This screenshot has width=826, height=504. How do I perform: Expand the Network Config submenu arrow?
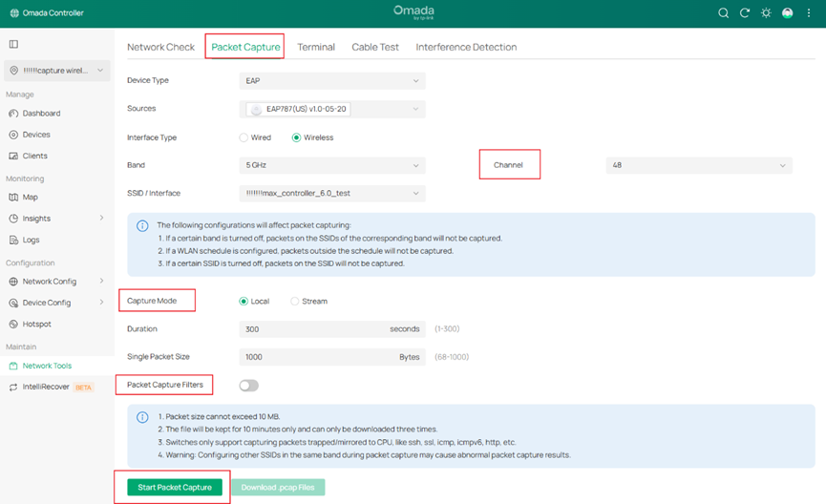click(x=101, y=282)
